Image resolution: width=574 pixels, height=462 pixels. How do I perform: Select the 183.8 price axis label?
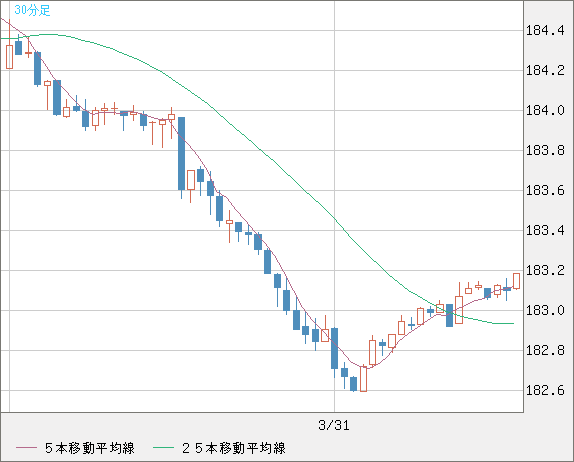coord(545,150)
